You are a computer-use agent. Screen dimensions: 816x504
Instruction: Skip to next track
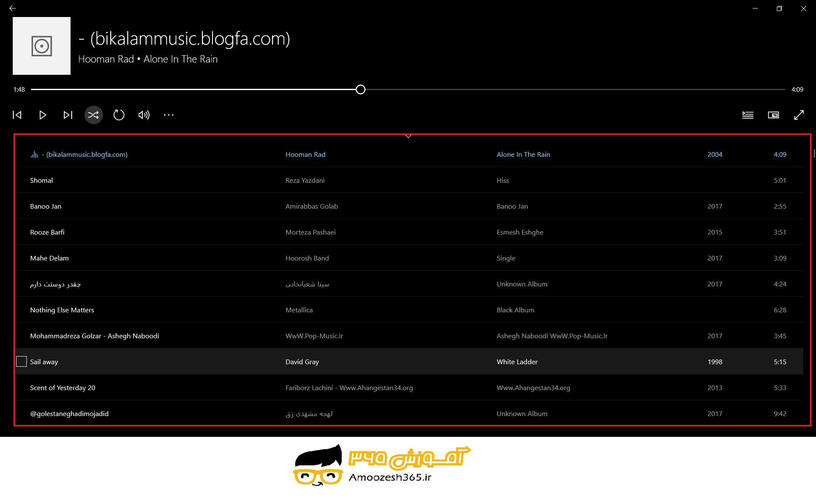pos(68,115)
